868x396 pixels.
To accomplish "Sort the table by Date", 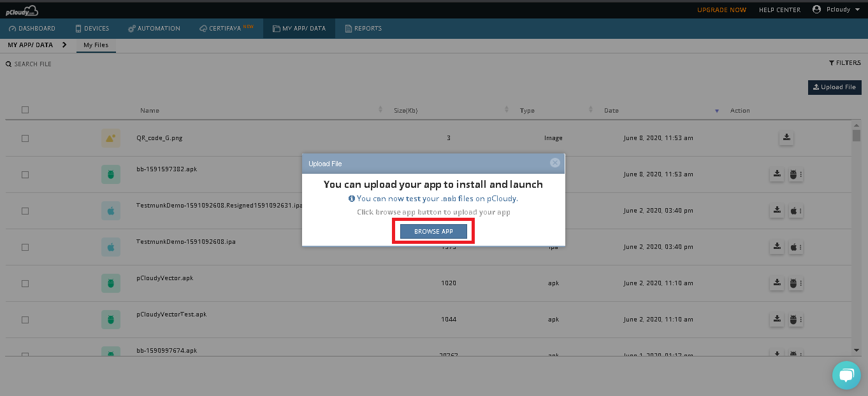I will (x=717, y=111).
